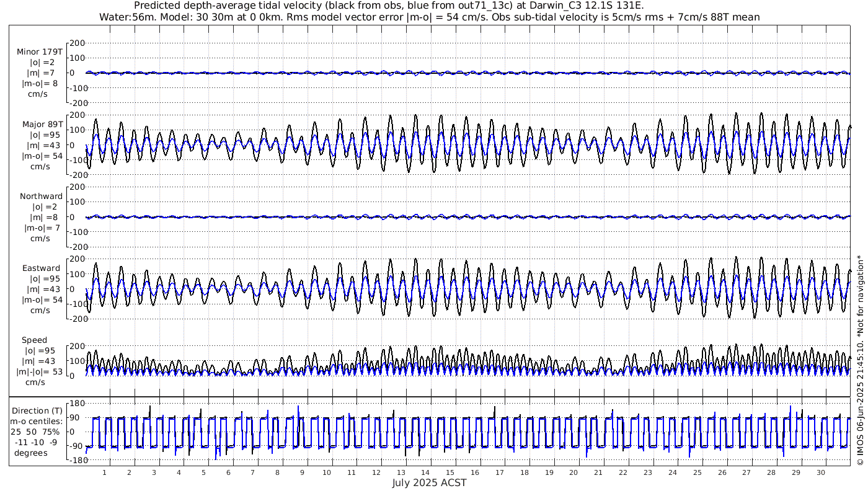Select day 1 on the date axis
This screenshot has height=496, width=868.
(104, 472)
